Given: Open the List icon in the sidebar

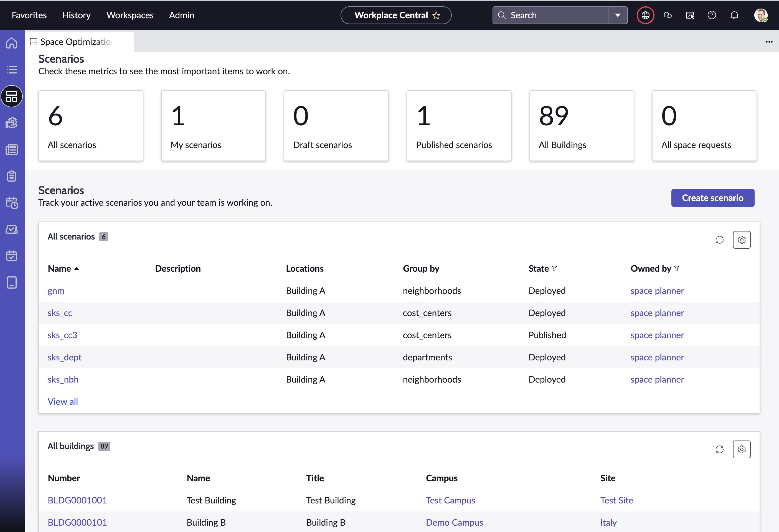Looking at the screenshot, I should tap(12, 69).
